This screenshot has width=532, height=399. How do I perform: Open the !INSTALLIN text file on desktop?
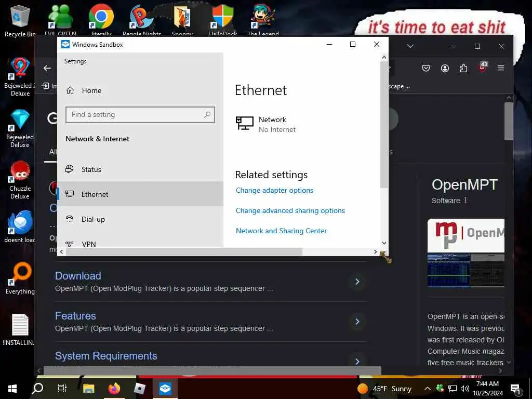(19, 329)
